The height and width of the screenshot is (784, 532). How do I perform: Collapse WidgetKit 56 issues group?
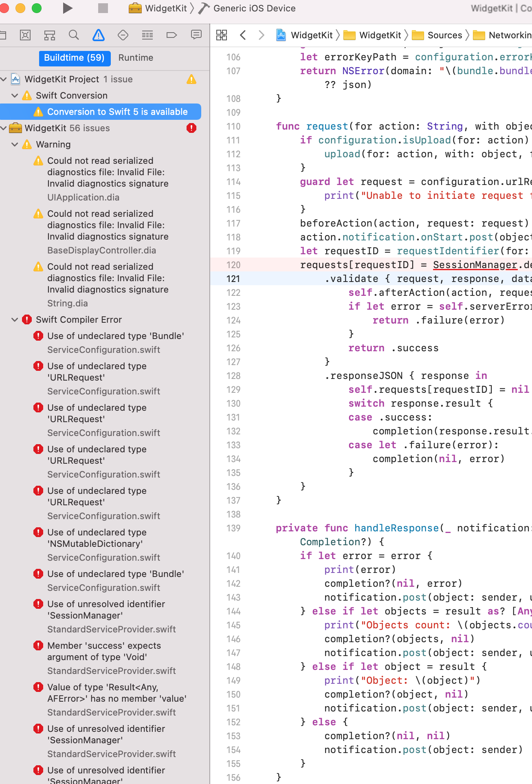[4, 128]
